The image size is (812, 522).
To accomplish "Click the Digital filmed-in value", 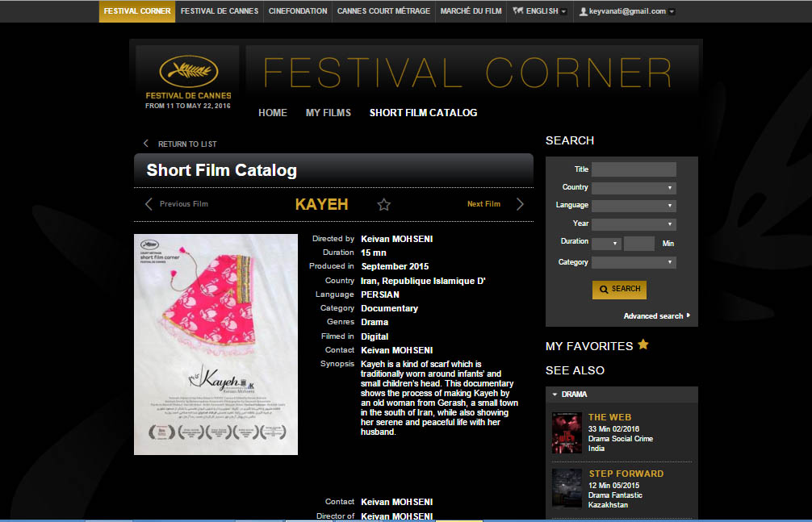I will pos(375,336).
